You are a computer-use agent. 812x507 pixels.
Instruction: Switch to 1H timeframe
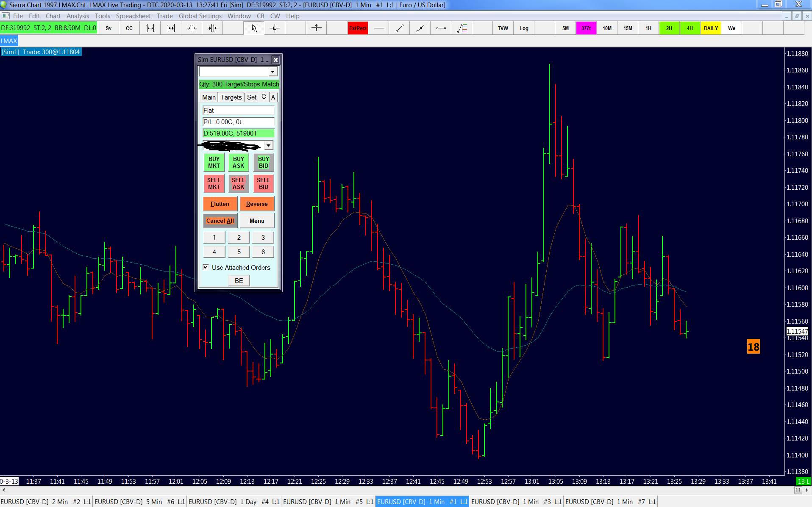point(648,28)
